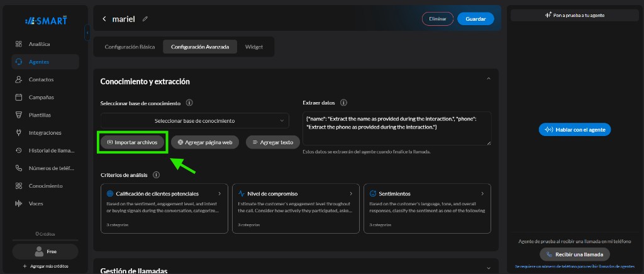This screenshot has width=644, height=274.
Task: Click the 0 Créditos label
Action: 45,234
